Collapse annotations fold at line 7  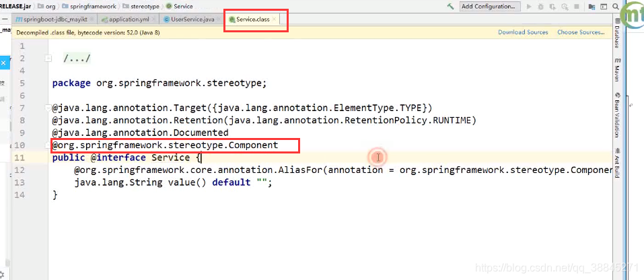point(48,108)
